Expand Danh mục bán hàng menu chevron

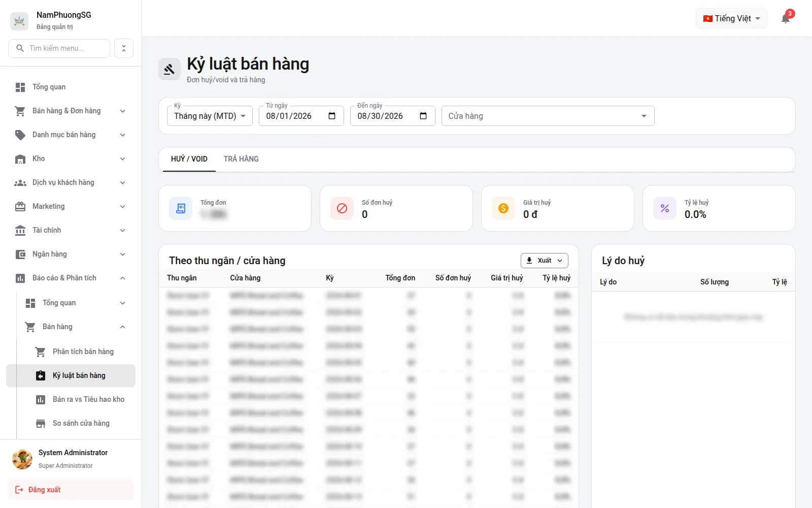[x=123, y=135]
